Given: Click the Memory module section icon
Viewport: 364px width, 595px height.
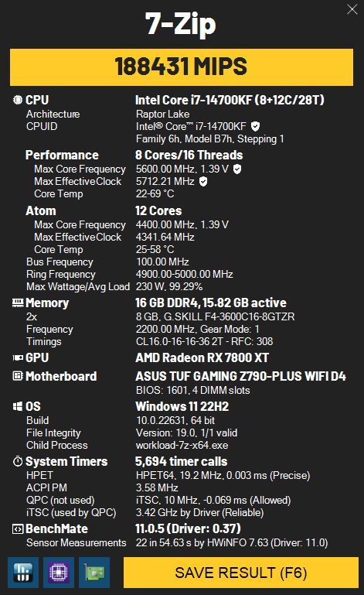Looking at the screenshot, I should tap(18, 303).
